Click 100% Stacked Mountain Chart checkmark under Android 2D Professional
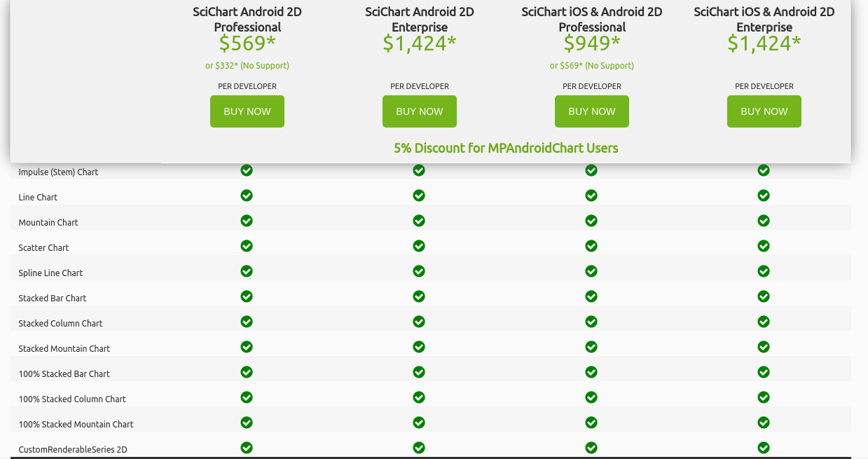This screenshot has height=459, width=868. pyautogui.click(x=247, y=423)
